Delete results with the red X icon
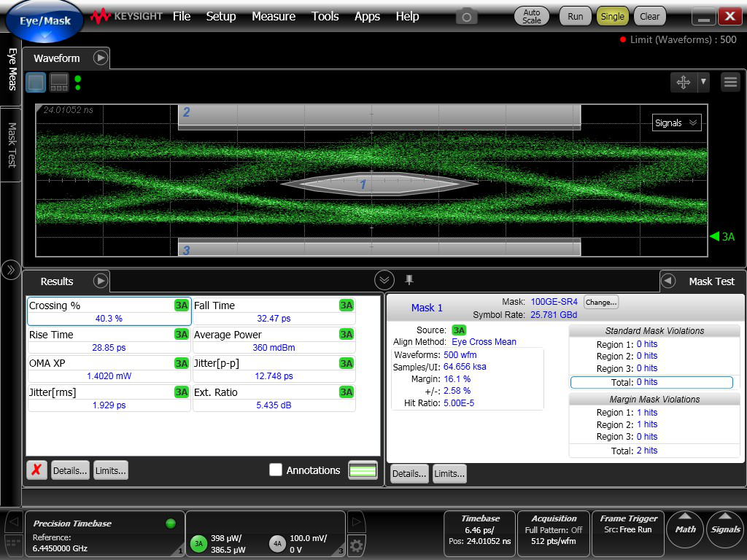Image resolution: width=747 pixels, height=560 pixels. 37,470
